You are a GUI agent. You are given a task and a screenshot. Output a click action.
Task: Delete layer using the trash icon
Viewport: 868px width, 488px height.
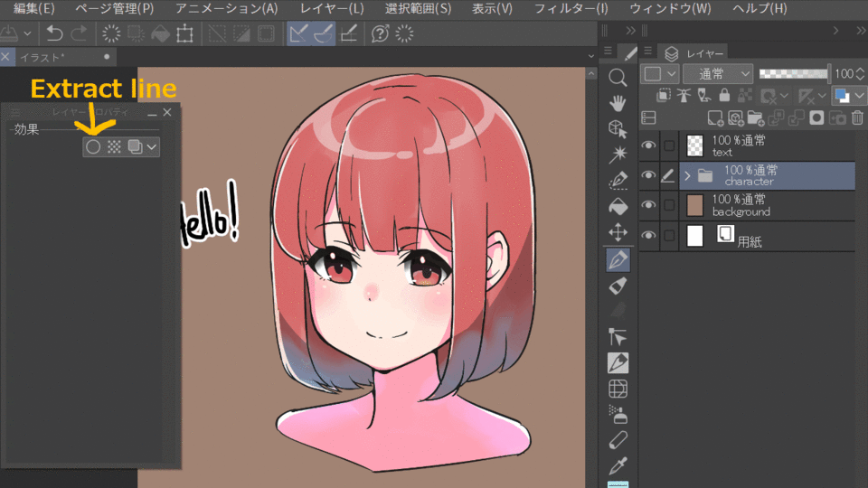(x=857, y=117)
